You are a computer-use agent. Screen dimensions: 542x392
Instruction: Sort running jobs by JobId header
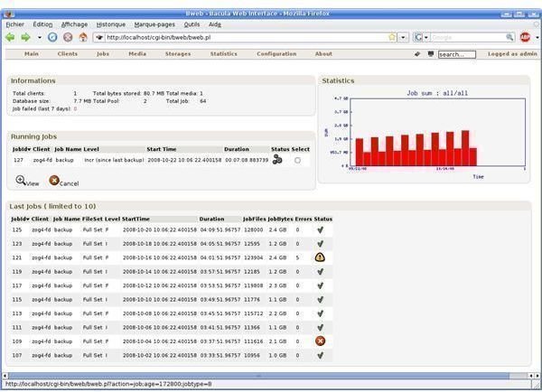(21, 149)
